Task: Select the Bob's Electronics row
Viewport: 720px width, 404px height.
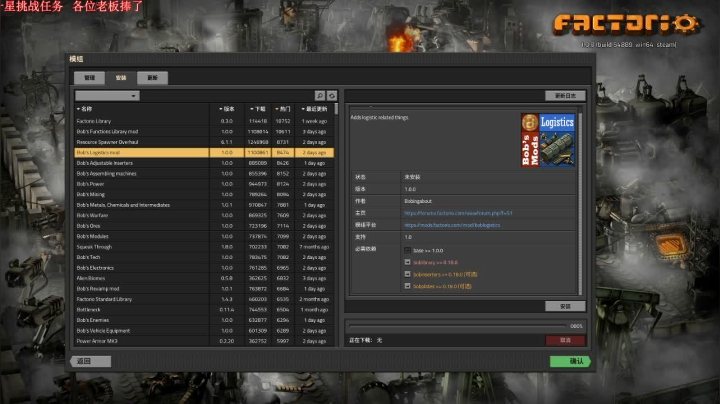Action: tap(204, 268)
